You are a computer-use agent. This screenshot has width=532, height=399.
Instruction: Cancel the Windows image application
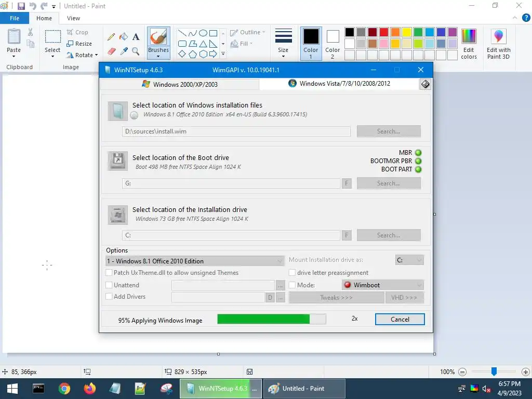pyautogui.click(x=400, y=320)
